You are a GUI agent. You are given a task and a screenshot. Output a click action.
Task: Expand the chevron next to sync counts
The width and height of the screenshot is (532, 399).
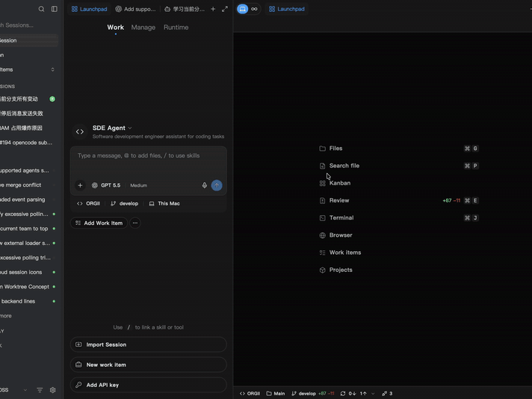pyautogui.click(x=373, y=394)
